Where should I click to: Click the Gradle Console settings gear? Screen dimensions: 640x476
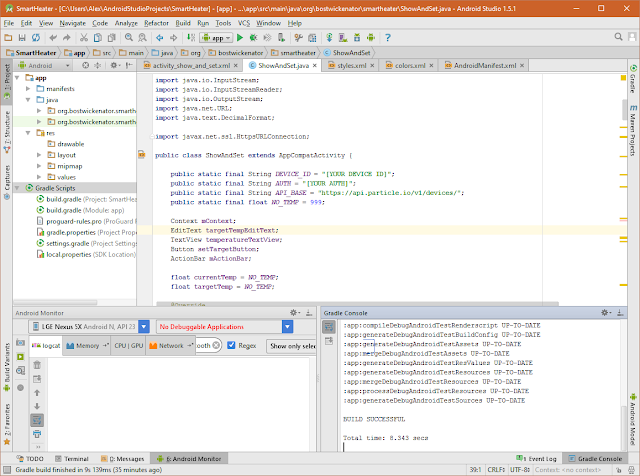coord(606,313)
